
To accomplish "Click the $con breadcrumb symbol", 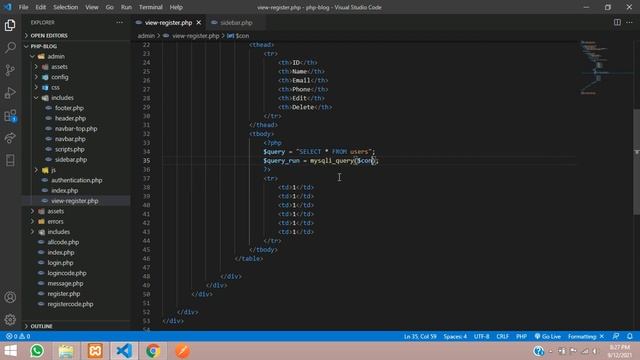I will click(x=238, y=36).
